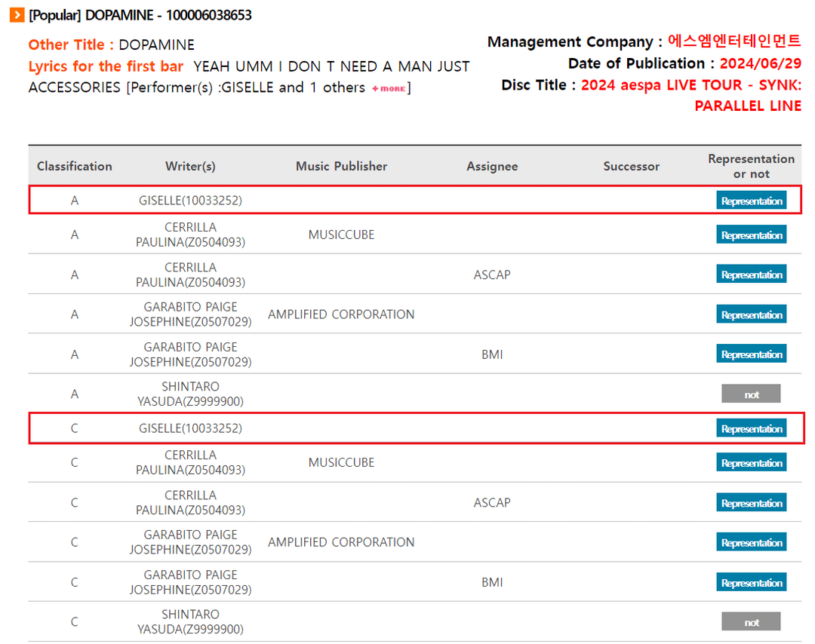Click Representation for classification A GARABITO AMPLIFIED CORPORATION row

[x=751, y=314]
